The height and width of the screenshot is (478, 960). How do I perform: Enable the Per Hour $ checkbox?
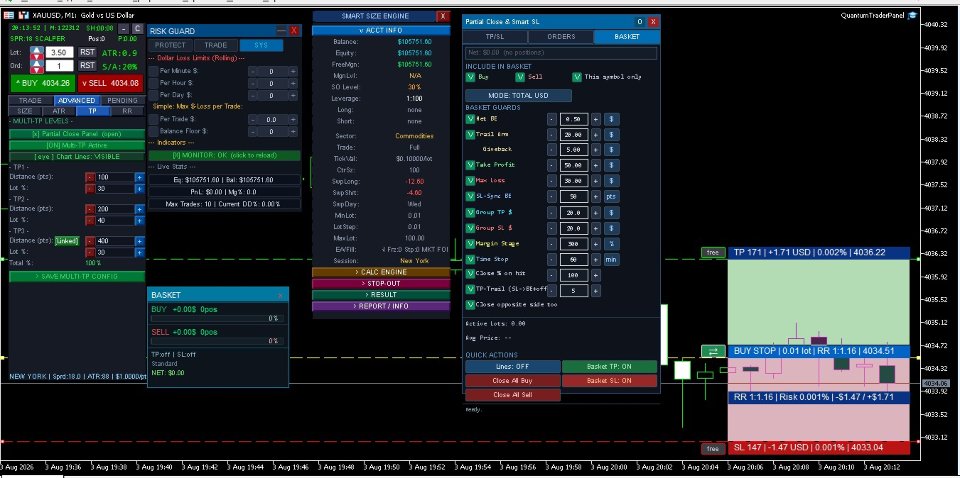[153, 83]
